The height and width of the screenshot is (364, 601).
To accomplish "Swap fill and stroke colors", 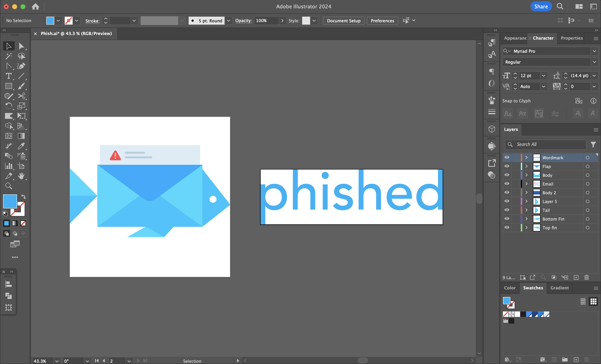I will tap(23, 196).
